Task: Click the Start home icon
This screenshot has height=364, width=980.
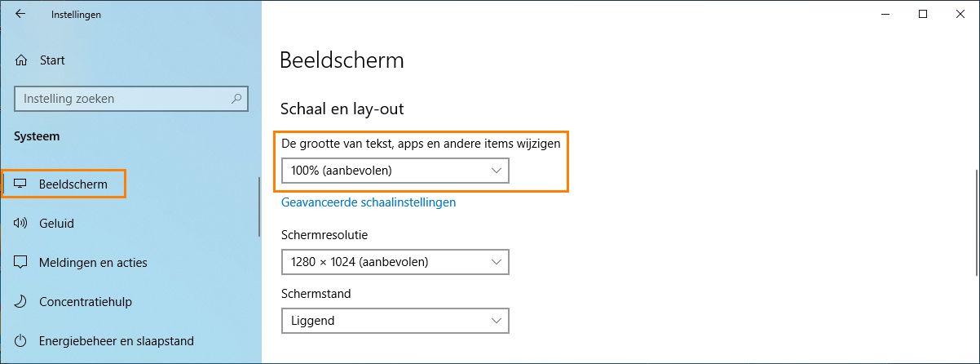Action: [22, 60]
